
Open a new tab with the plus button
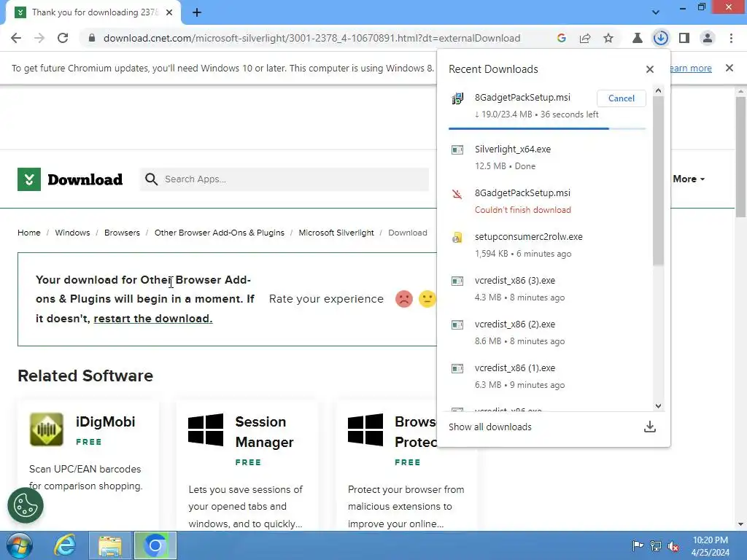coord(197,12)
